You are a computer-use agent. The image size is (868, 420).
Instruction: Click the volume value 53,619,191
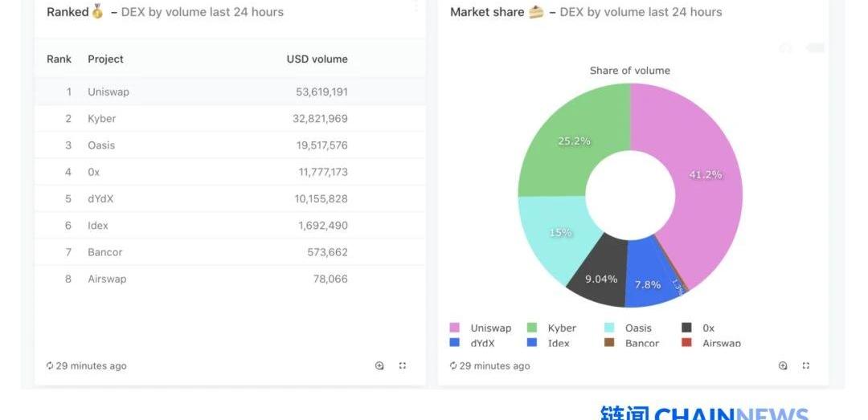tap(321, 92)
